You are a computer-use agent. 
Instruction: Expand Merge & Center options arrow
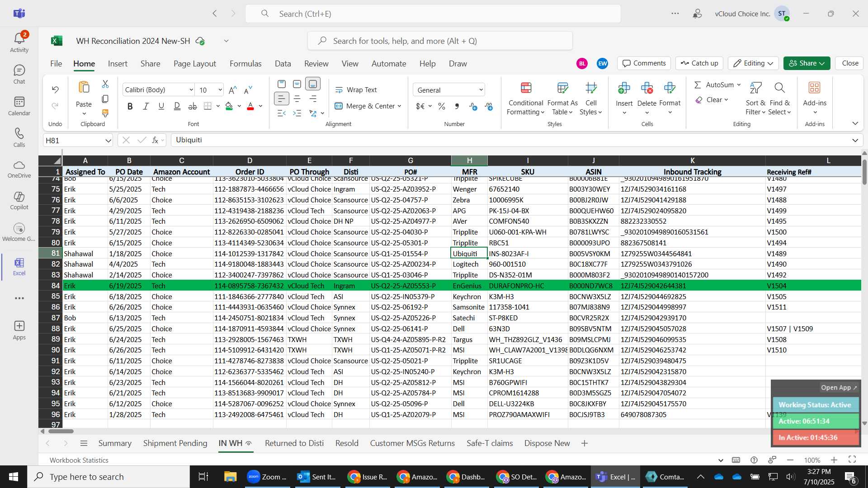(x=400, y=106)
